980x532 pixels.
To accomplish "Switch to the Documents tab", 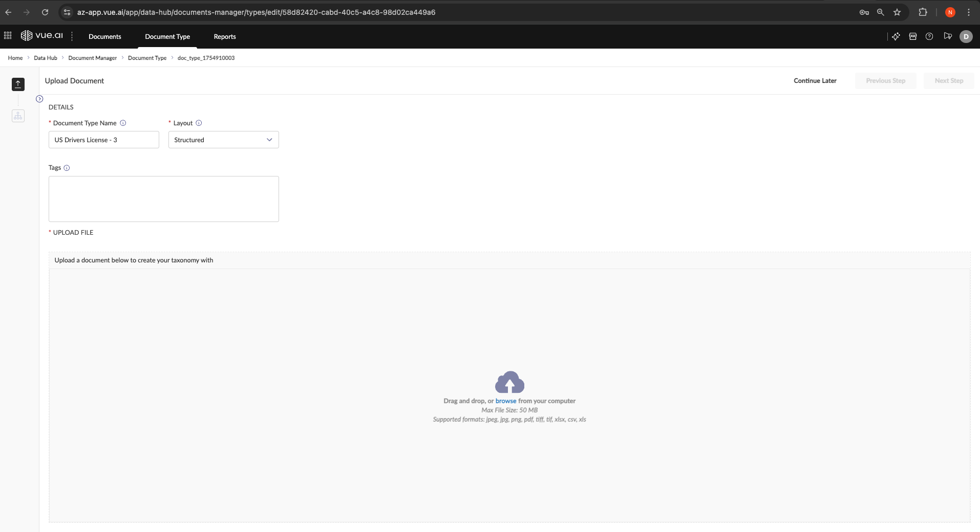I will tap(104, 36).
